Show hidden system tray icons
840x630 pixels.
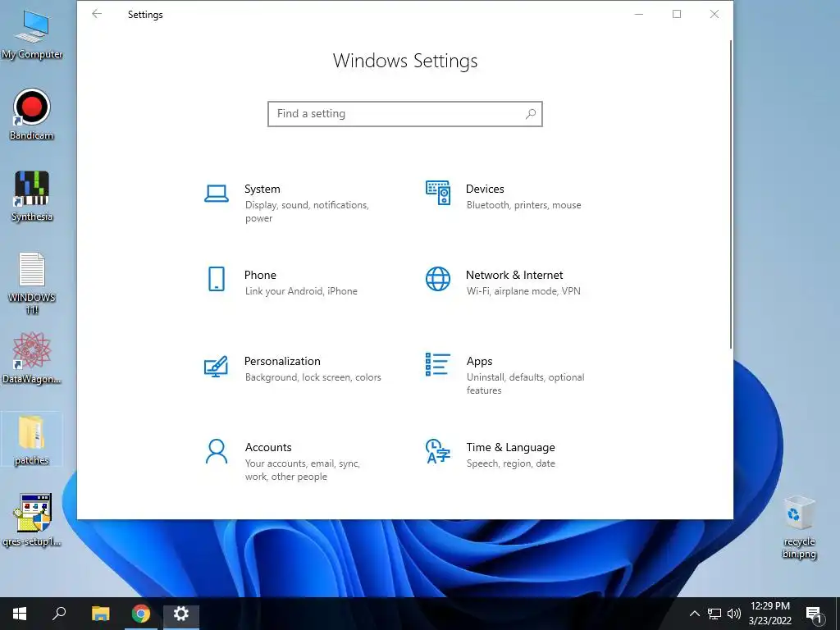694,614
